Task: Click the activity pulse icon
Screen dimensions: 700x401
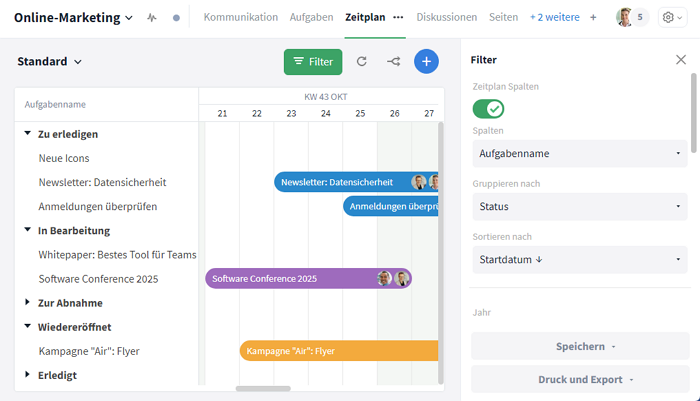Action: (152, 18)
